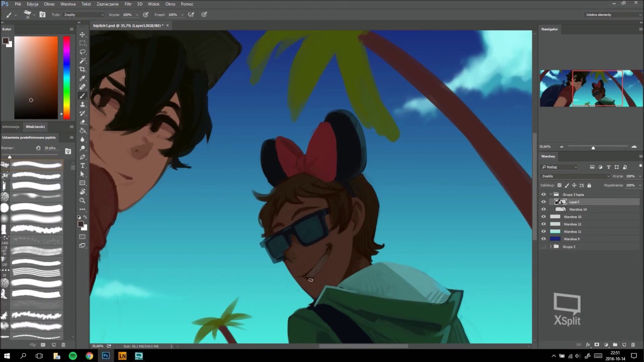644x362 pixels.
Task: Click the lock-all padlock icon in Warstwy
Action: pyautogui.click(x=589, y=186)
